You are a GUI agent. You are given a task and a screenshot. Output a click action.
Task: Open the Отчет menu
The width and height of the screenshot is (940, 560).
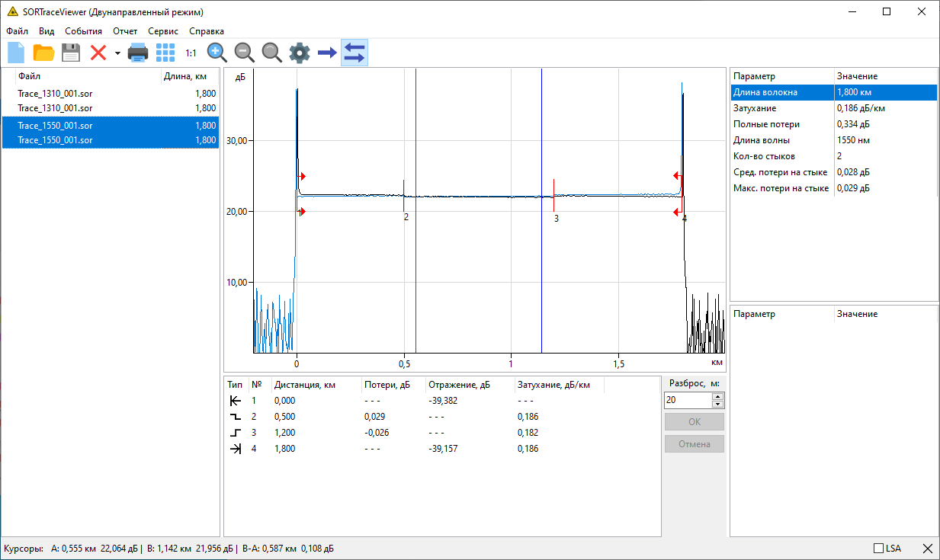125,31
